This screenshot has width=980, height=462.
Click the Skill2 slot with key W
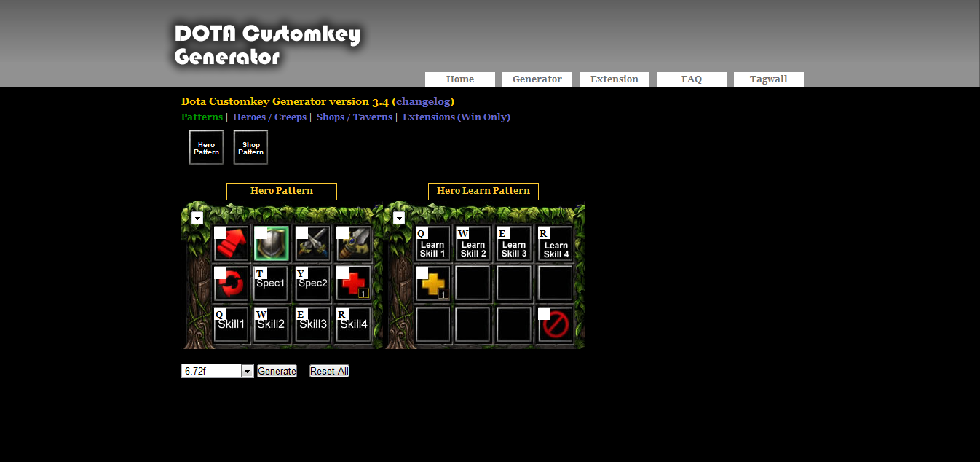(272, 324)
